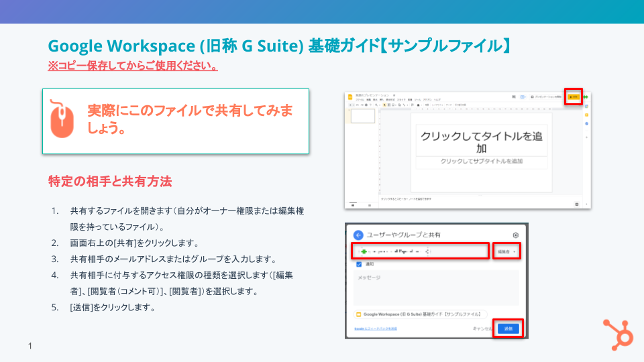Open Google Calendar side panel icon
Image resolution: width=644 pixels, height=362 pixels.
[586, 107]
